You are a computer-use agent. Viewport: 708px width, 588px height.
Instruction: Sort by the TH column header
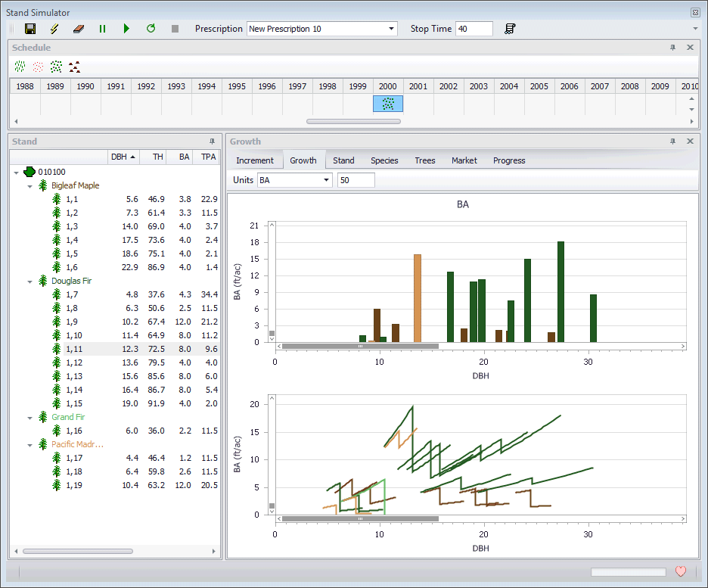[x=153, y=157]
